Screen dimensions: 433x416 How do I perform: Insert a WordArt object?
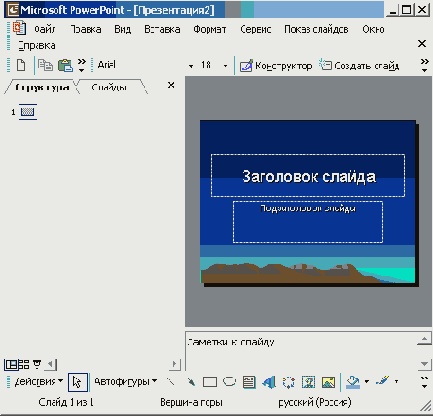[x=269, y=382]
